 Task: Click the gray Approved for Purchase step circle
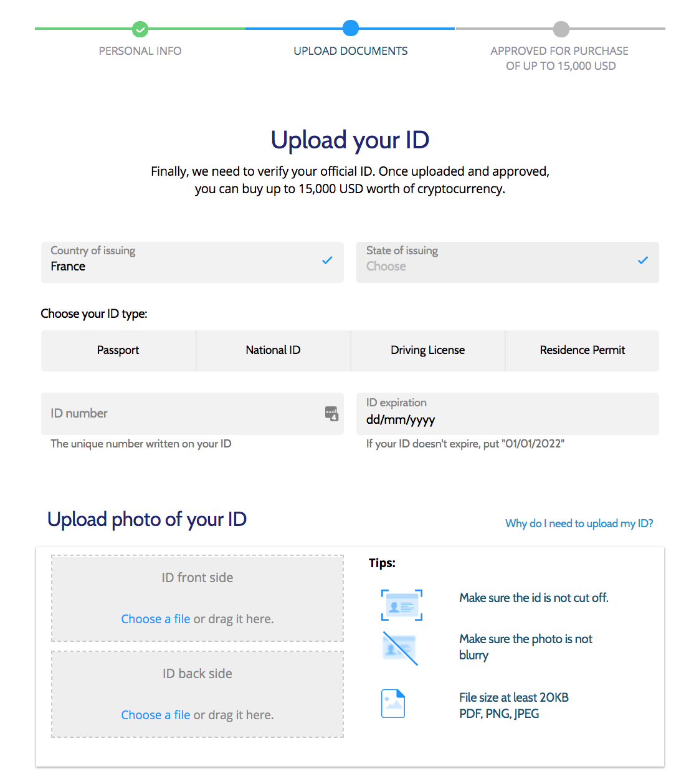560,29
